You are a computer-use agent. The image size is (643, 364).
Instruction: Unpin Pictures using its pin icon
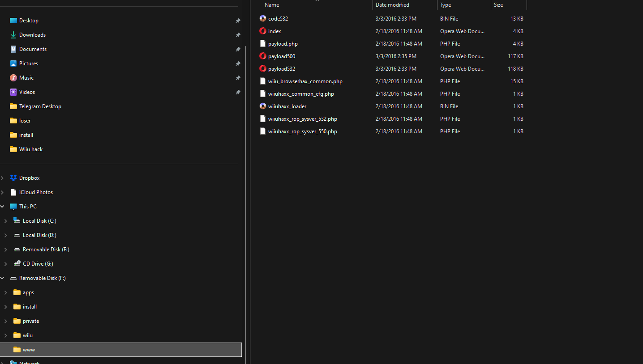pos(238,63)
